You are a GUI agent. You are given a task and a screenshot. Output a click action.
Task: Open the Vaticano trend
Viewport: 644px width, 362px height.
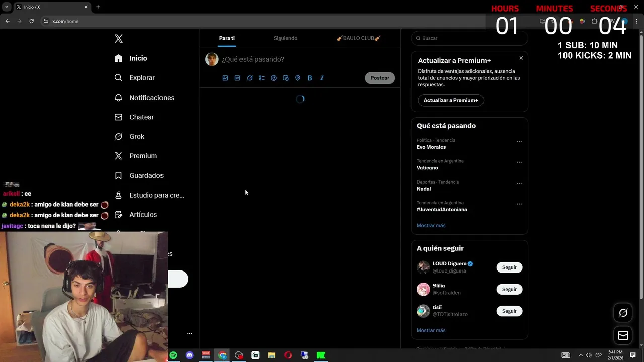click(427, 168)
